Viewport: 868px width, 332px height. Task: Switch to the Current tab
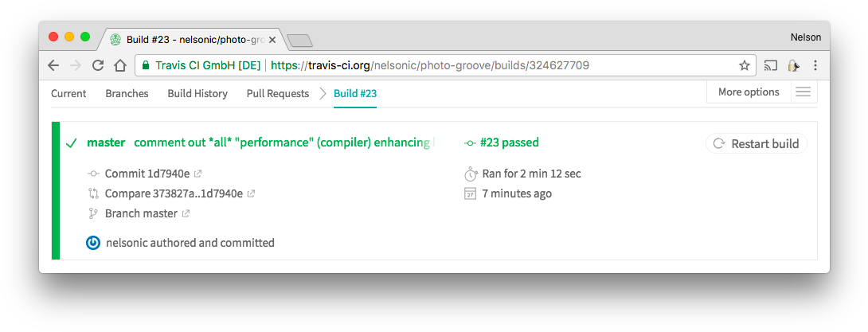point(68,94)
